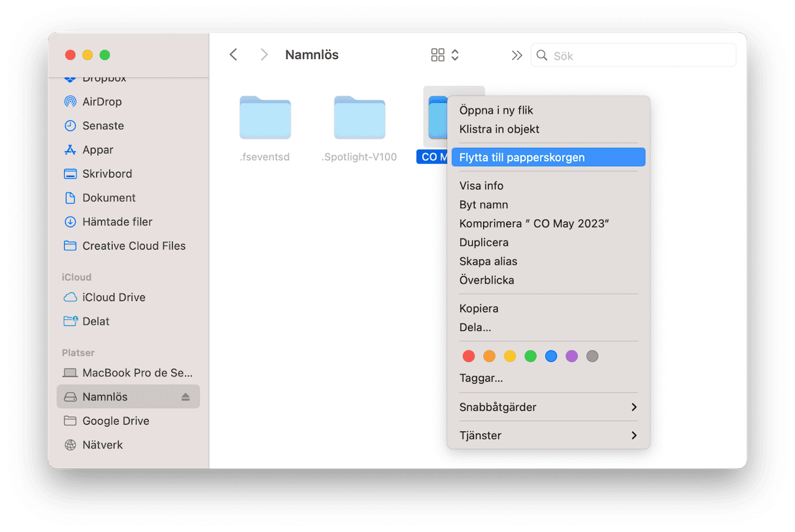The height and width of the screenshot is (532, 795).
Task: Click the search magnifier icon
Action: (542, 56)
